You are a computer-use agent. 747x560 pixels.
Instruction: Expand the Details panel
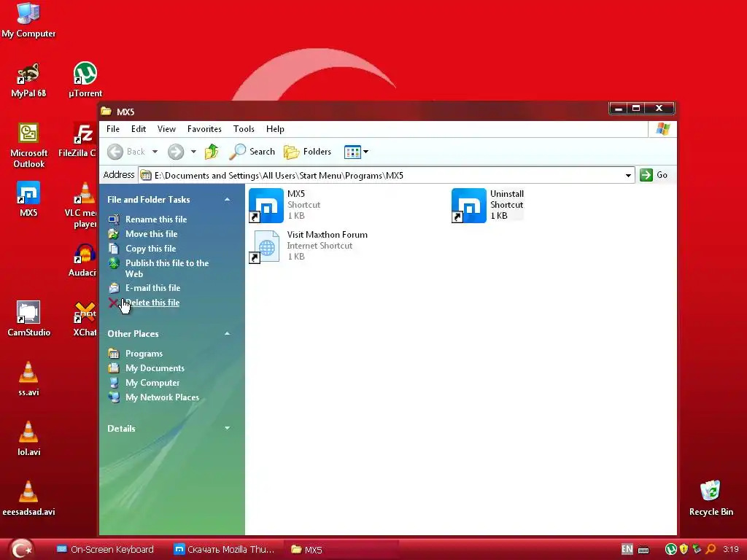click(x=228, y=428)
